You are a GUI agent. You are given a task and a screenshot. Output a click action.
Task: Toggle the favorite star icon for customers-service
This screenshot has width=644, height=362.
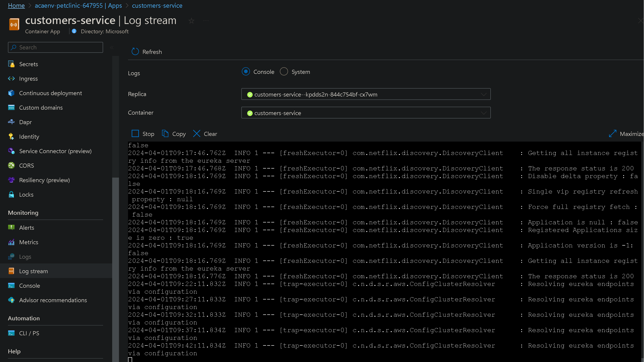[191, 21]
